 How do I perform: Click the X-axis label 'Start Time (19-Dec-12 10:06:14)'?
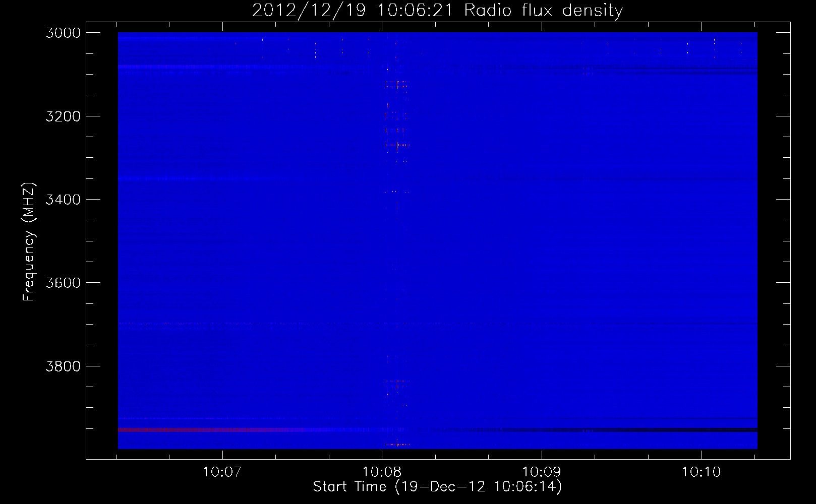coord(437,487)
